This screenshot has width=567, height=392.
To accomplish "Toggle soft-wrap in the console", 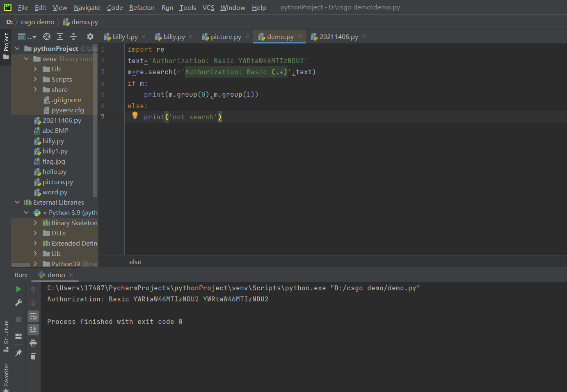I will click(x=33, y=316).
